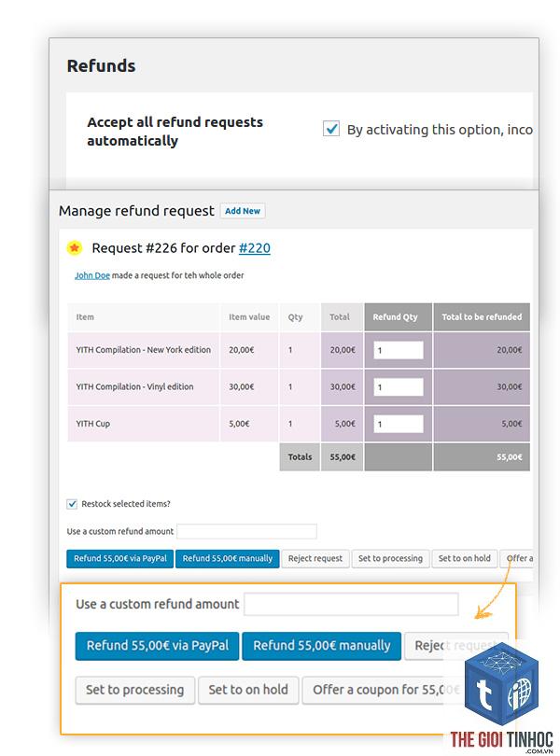Click 30,00€ item value of Vinyl edition
The image size is (560, 756).
coord(241,386)
